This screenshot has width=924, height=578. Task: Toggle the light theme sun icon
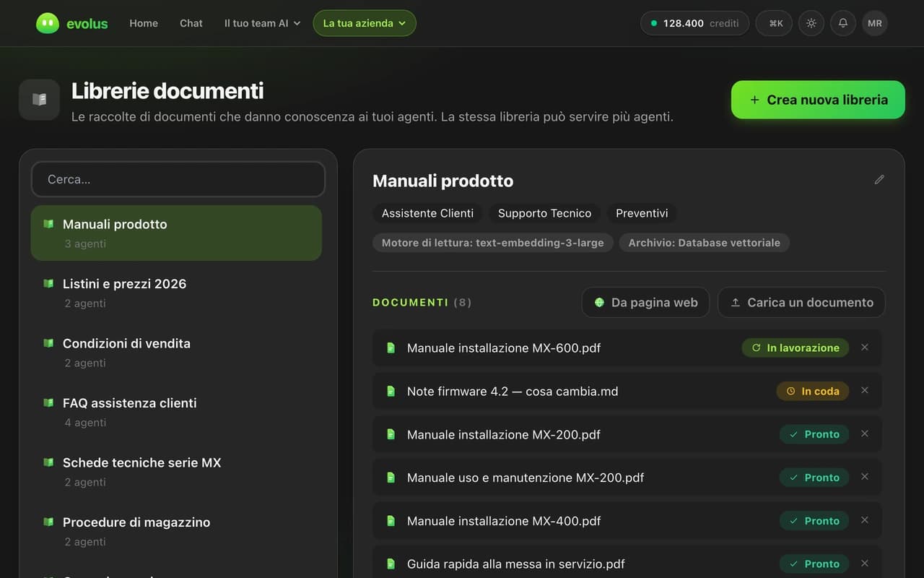pyautogui.click(x=811, y=23)
